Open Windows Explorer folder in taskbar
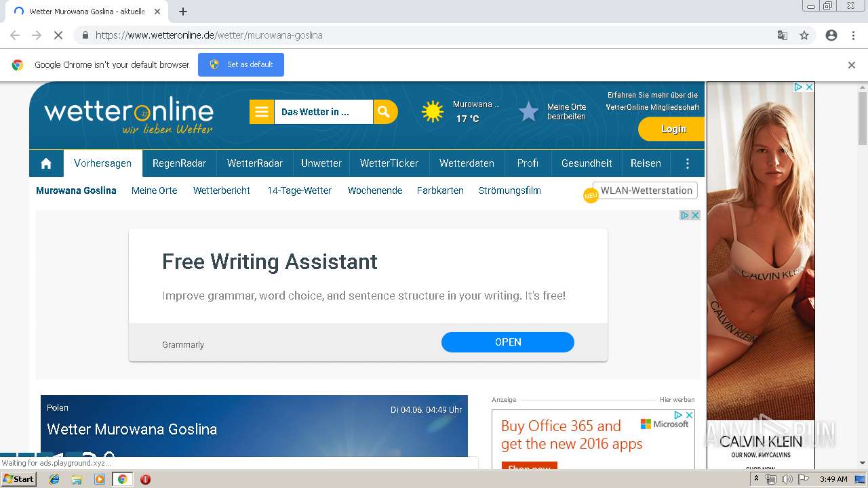Viewport: 868px width, 488px height. [77, 479]
